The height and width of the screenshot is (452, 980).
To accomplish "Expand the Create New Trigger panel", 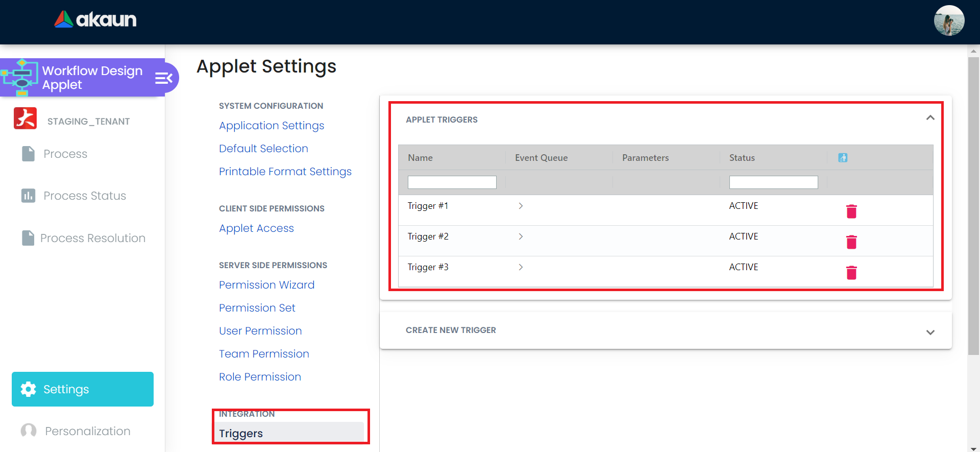I will (930, 332).
